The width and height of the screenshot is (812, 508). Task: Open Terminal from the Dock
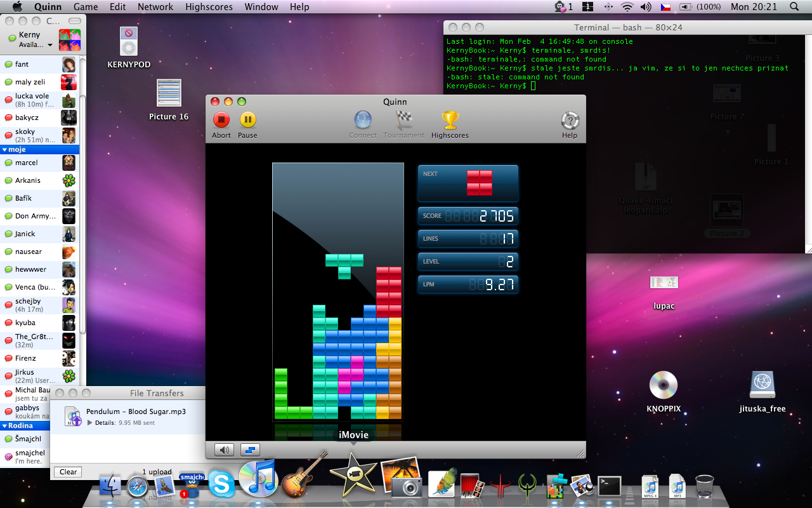pos(610,486)
